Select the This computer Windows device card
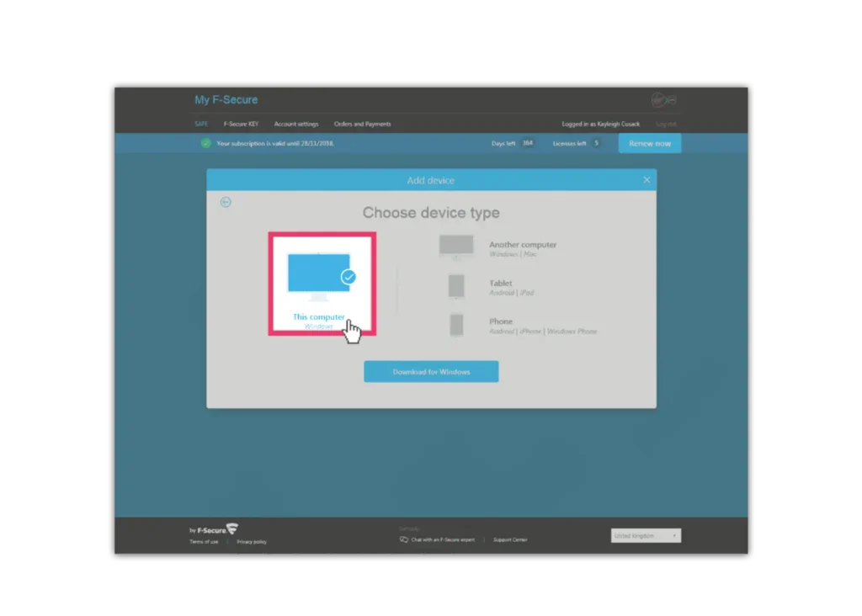Screen dimensions: 862x616 [x=322, y=284]
